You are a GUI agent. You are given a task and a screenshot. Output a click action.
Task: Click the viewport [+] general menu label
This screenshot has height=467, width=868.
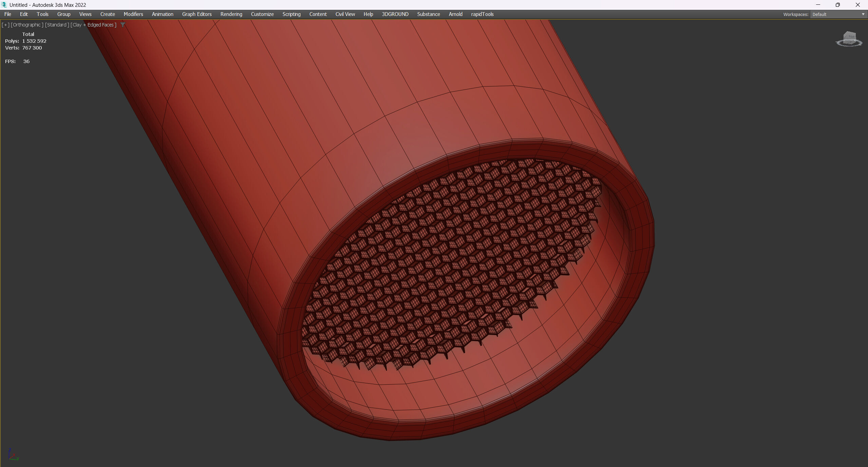click(x=5, y=25)
